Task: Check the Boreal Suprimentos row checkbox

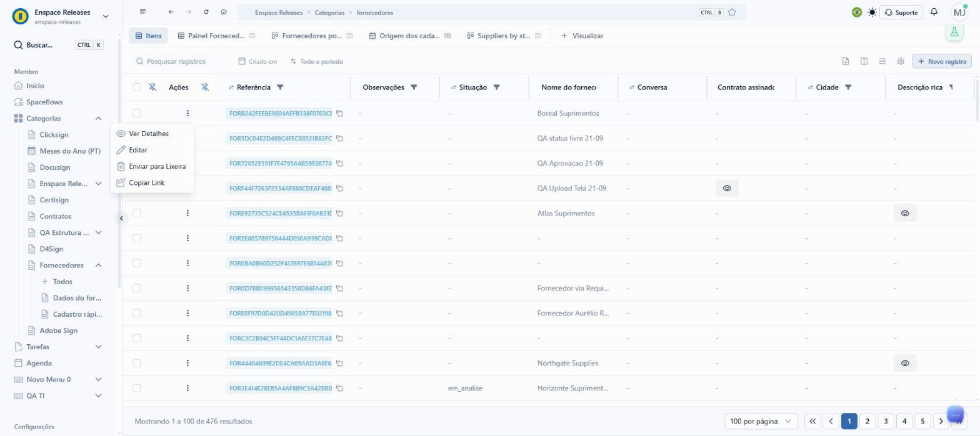Action: click(x=137, y=113)
